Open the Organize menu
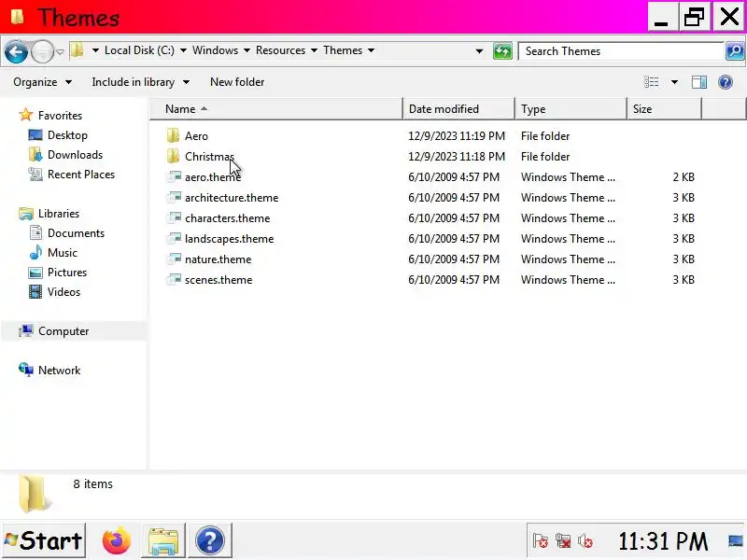Image resolution: width=747 pixels, height=560 pixels. pos(42,82)
